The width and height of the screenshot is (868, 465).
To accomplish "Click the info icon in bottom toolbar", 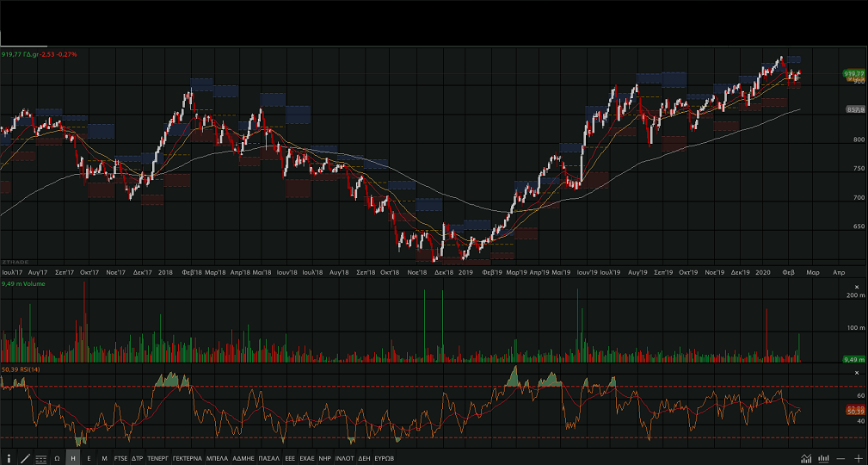I will click(9, 458).
